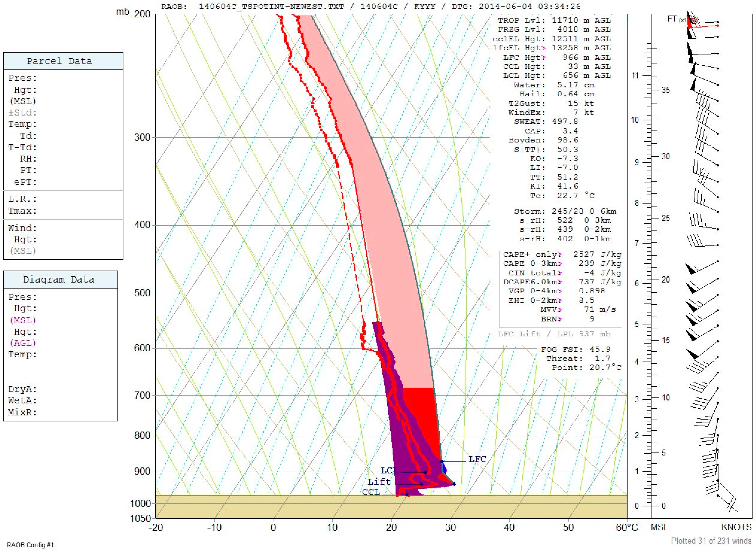The width and height of the screenshot is (756, 551).
Task: Click the CCL marker dot near the surface
Action: click(x=407, y=494)
